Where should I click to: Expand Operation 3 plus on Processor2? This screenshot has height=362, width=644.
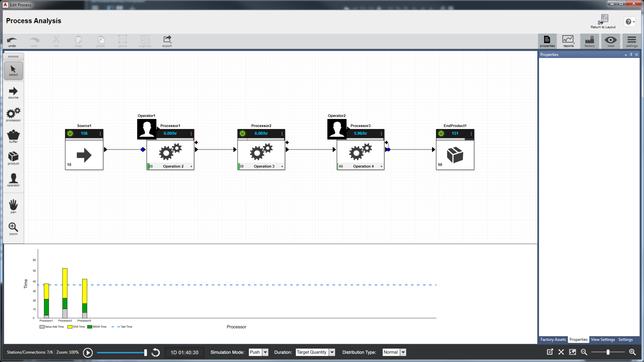[x=282, y=166]
